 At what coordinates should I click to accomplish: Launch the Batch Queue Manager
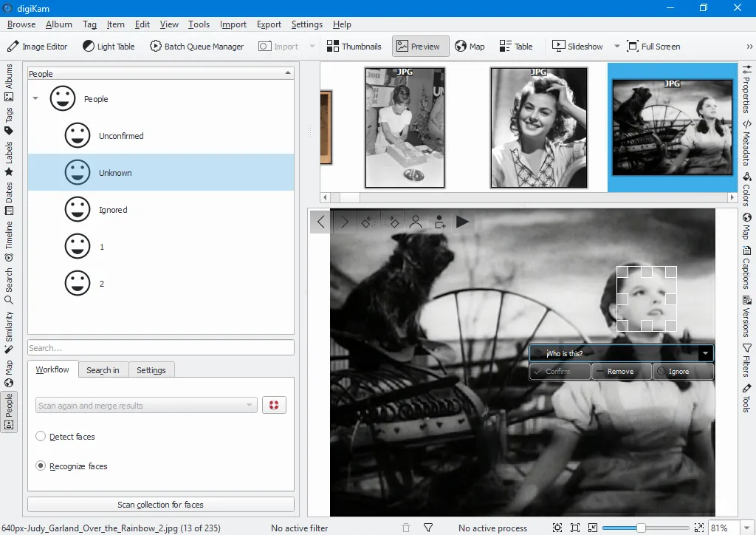click(x=196, y=47)
